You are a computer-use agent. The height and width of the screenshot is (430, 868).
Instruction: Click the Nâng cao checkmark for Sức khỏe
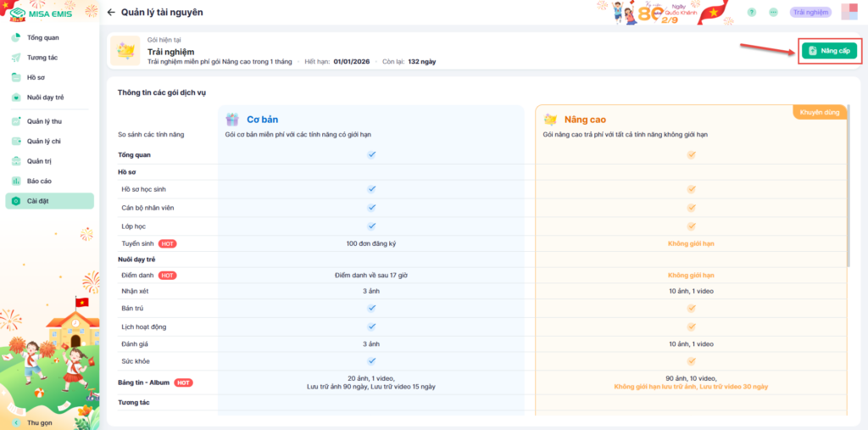click(691, 360)
